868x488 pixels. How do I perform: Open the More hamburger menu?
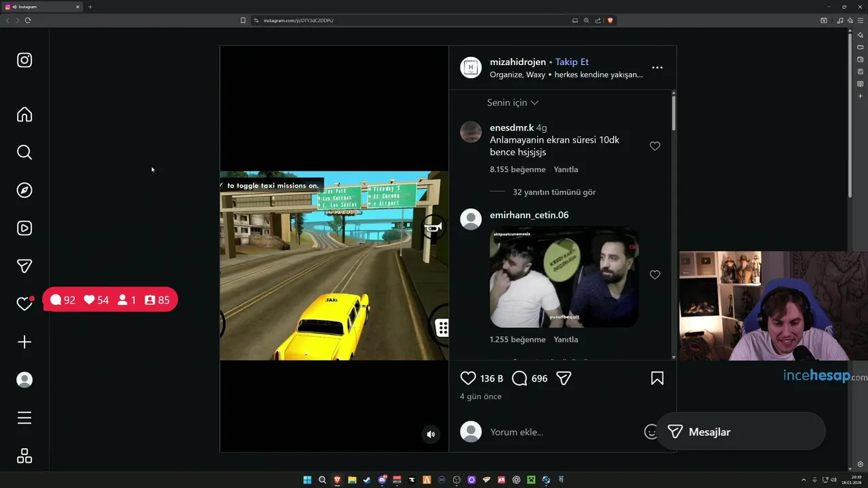(24, 418)
